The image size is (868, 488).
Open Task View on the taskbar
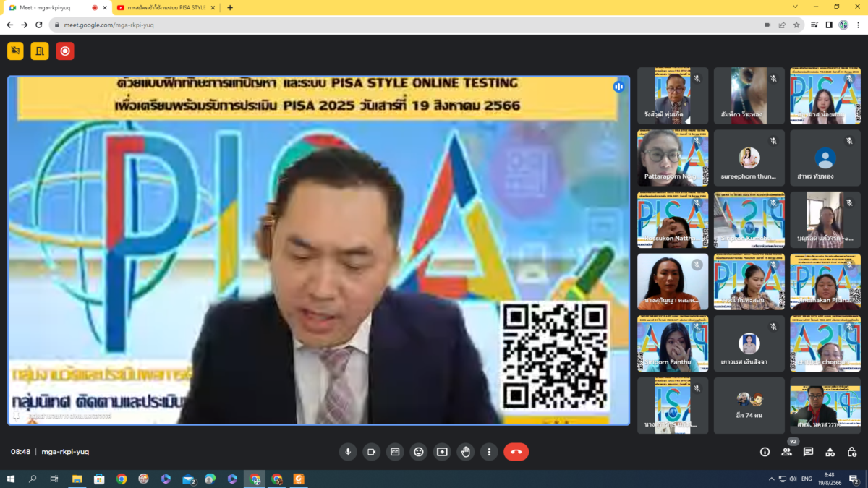(54, 479)
